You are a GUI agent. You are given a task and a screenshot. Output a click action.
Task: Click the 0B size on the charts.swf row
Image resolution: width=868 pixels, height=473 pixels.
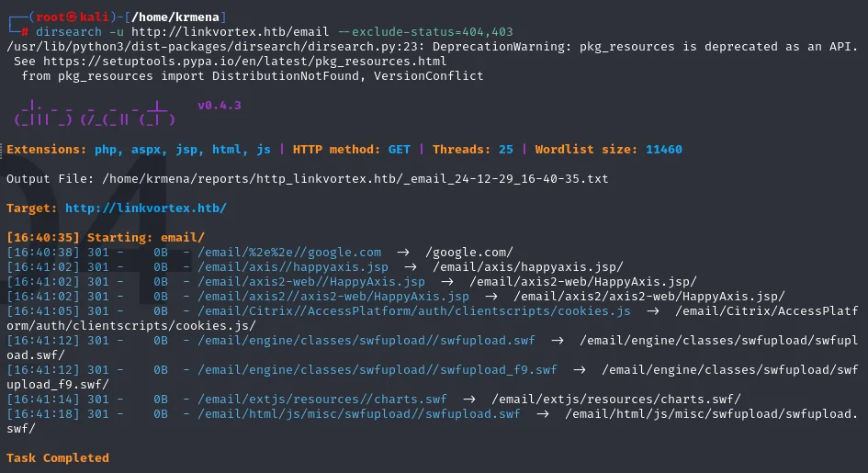pos(161,399)
